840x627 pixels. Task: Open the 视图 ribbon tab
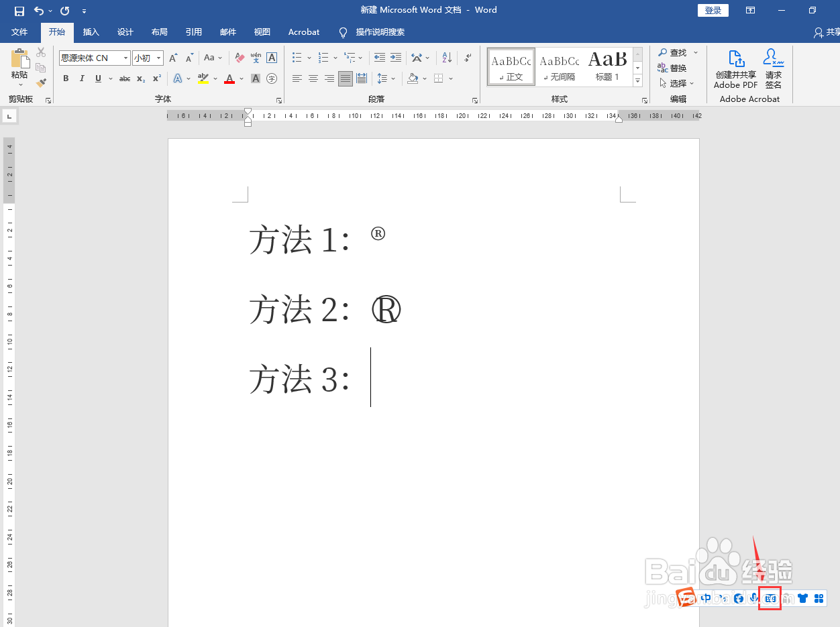[262, 32]
